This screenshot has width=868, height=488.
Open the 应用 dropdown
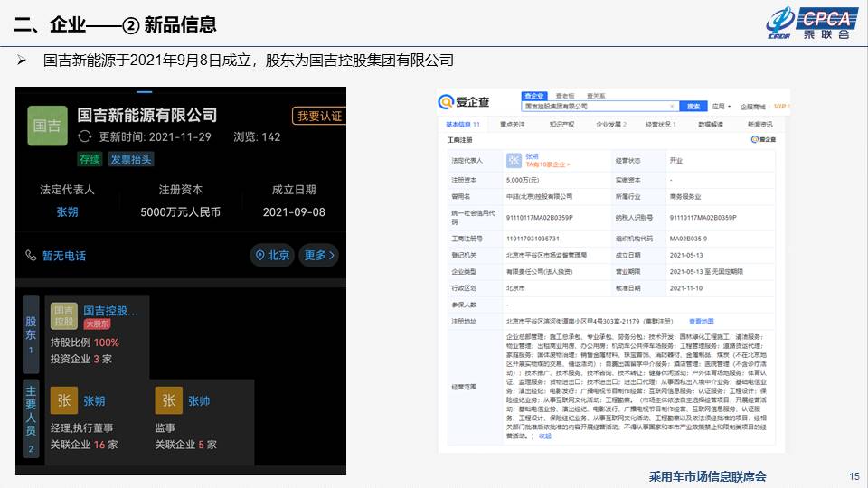[x=722, y=106]
